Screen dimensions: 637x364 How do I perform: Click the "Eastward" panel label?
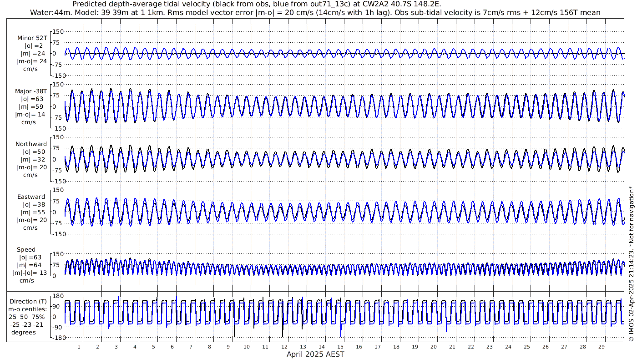tap(31, 197)
